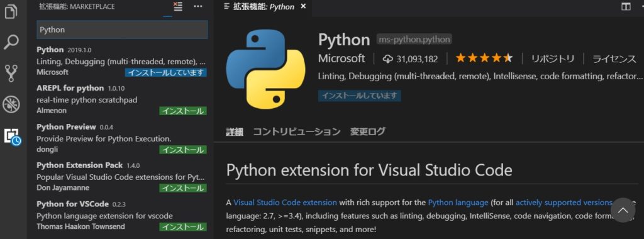
Task: Switch to the 詳細 tab
Action: pyautogui.click(x=235, y=132)
